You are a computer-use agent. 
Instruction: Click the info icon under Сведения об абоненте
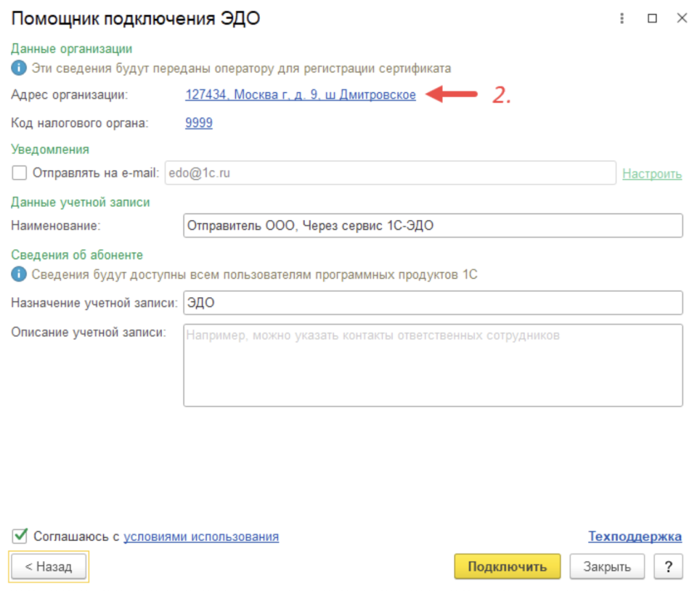coord(19,275)
